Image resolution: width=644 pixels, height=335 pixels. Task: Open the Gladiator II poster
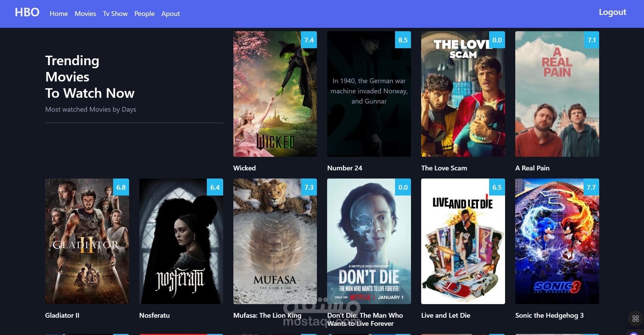[x=87, y=241]
